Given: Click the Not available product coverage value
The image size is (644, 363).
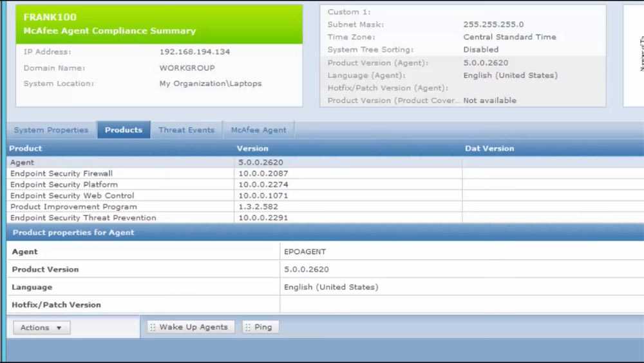Looking at the screenshot, I should (489, 101).
